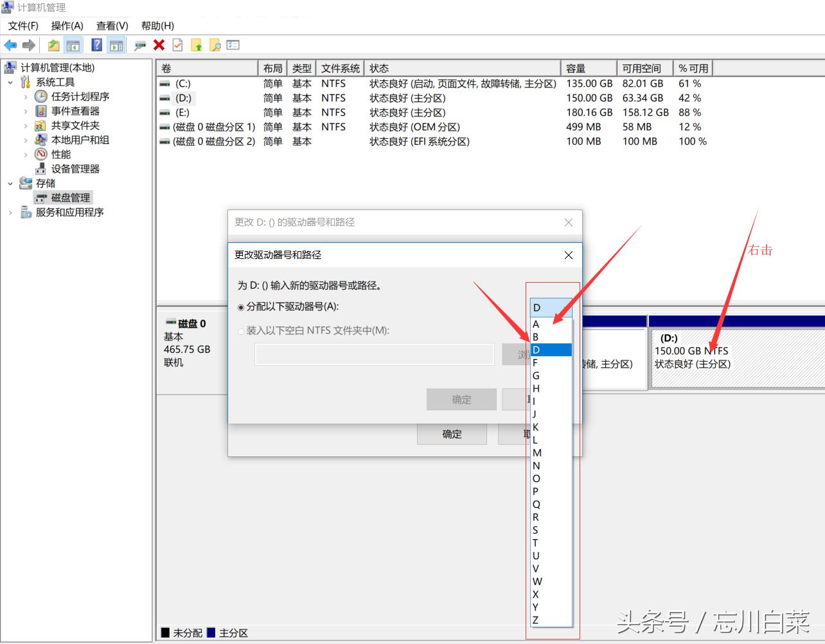Expand the 事件查看器 tree node
The height and width of the screenshot is (644, 825).
tap(26, 111)
